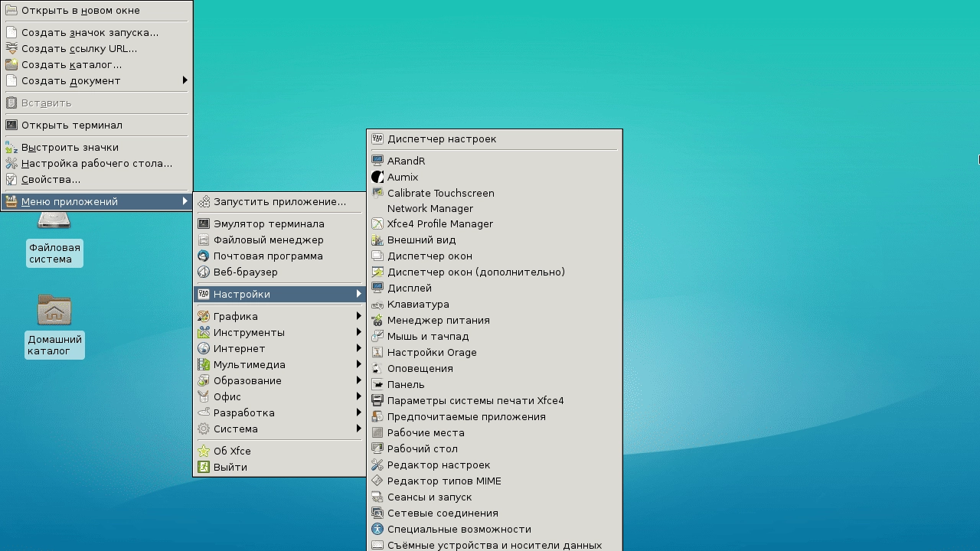Open Настройка рабочего стола… item
The width and height of the screenshot is (980, 551).
coord(96,163)
